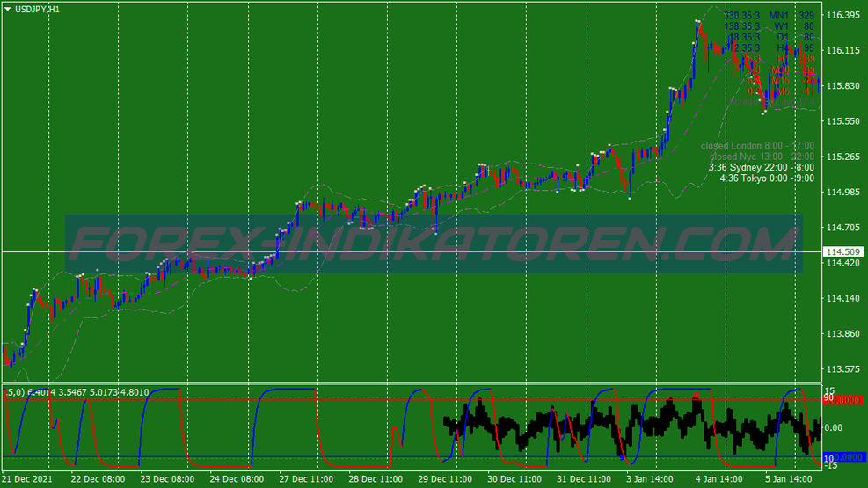Click the 4 Jan 14:00 time label
The height and width of the screenshot is (488, 868).
point(719,479)
